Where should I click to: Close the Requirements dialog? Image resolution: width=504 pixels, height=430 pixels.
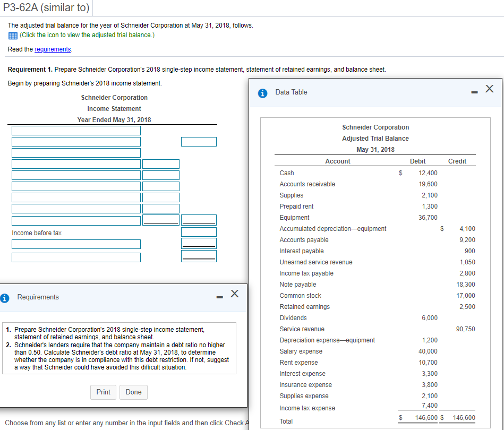tap(235, 294)
